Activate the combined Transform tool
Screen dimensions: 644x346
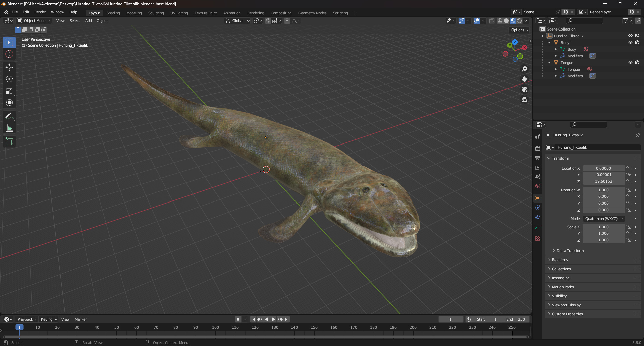9,103
